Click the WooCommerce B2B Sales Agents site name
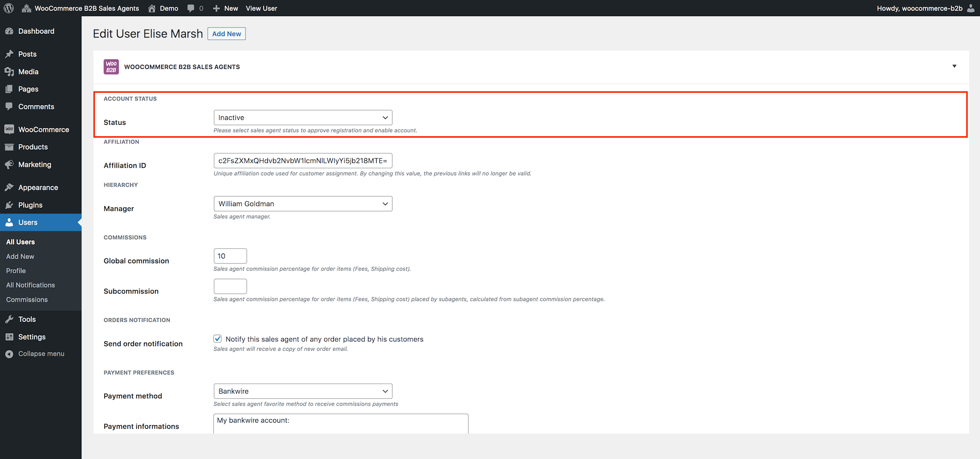980x459 pixels. click(87, 8)
